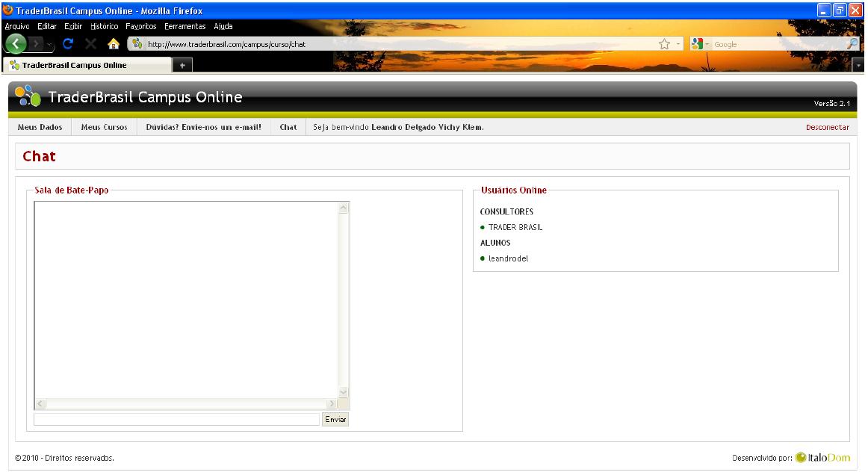
Task: Open the Meus Dados page
Action: tap(40, 127)
